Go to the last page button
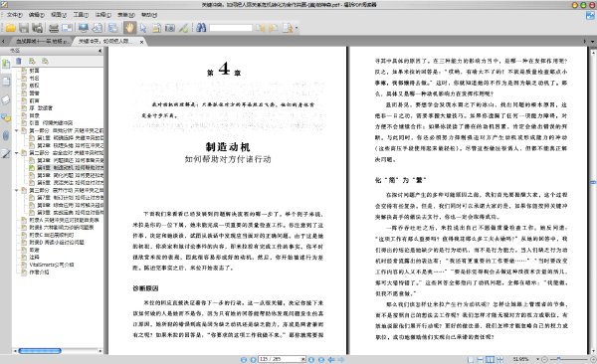Screen dimensions: 597x364 pos(321,359)
